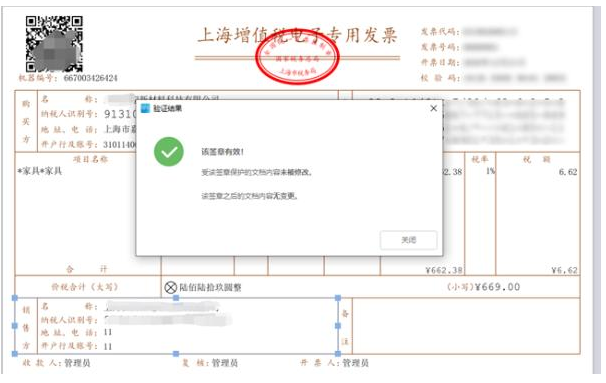Image resolution: width=606 pixels, height=383 pixels.
Task: Close the 验证结果 dialog with the X
Action: (434, 108)
